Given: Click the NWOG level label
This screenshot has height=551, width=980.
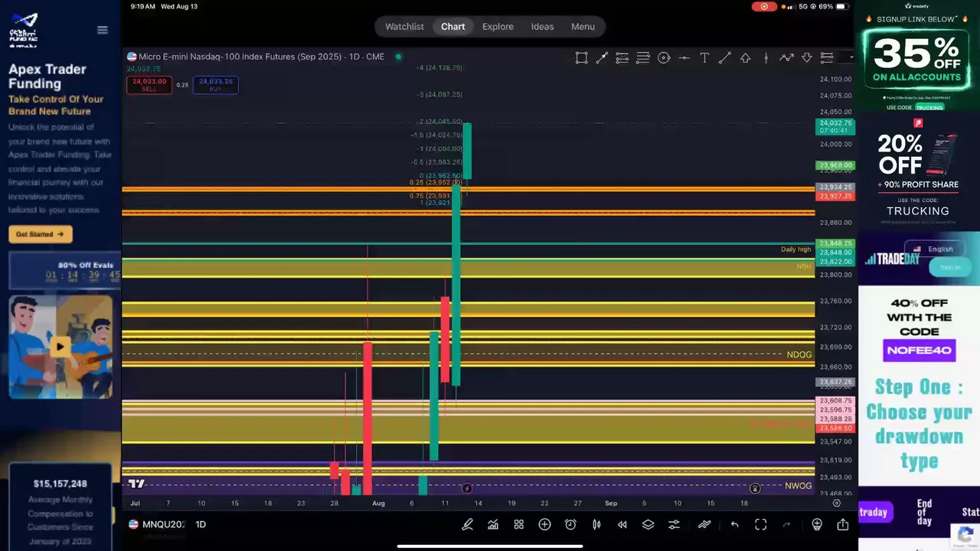Looking at the screenshot, I should pos(798,486).
